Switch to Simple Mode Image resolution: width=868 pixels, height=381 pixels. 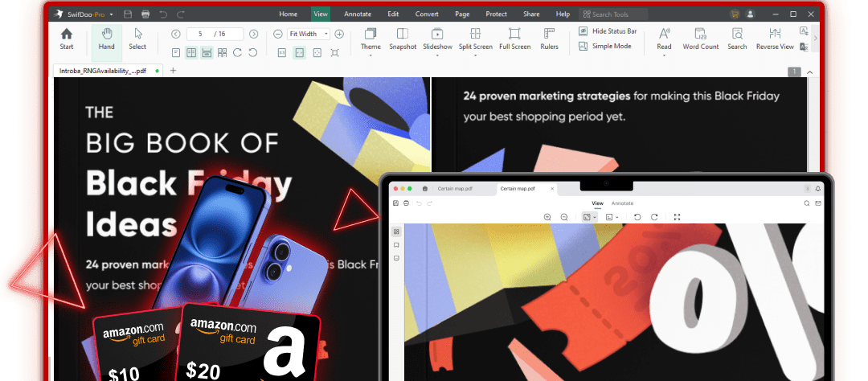click(605, 46)
